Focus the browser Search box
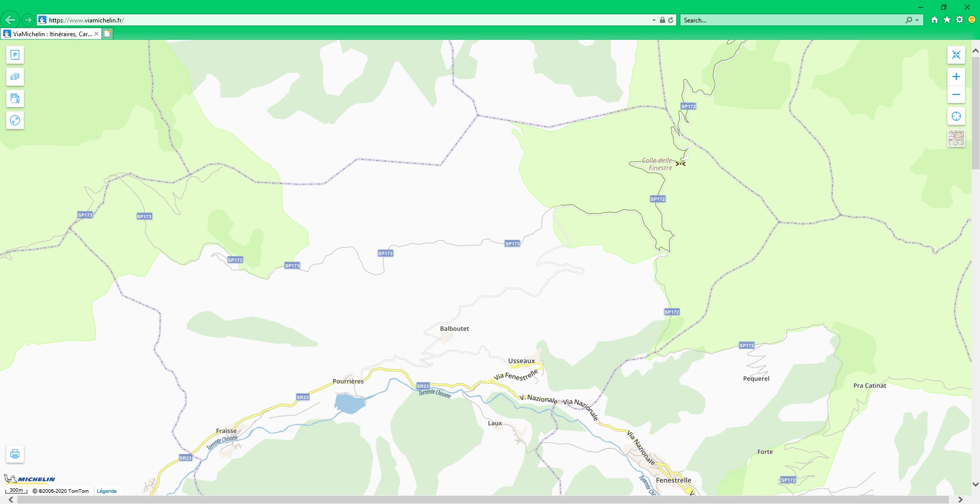 pos(791,20)
